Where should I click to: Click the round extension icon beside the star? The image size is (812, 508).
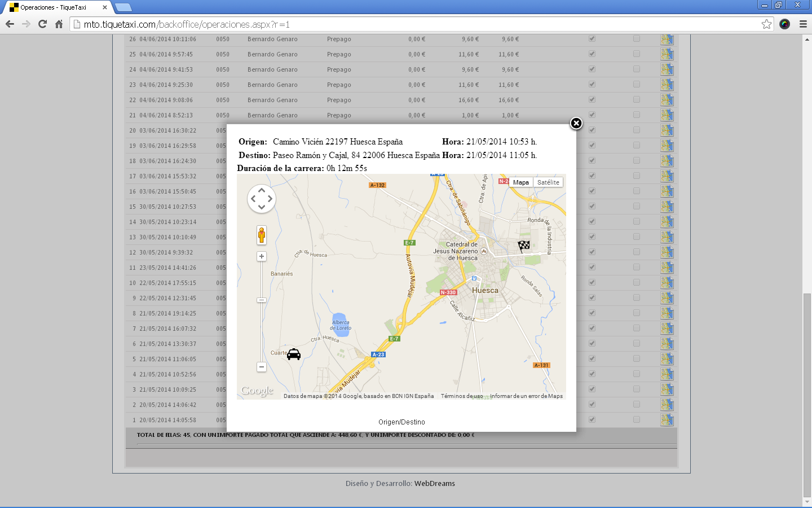pos(784,24)
